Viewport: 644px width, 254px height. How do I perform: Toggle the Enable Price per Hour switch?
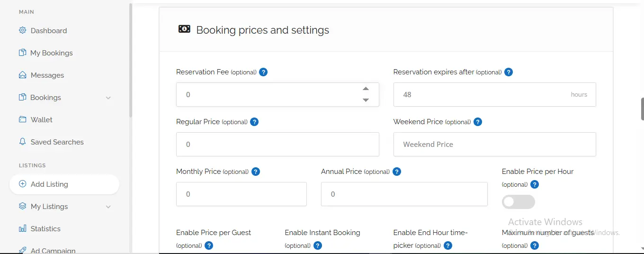coord(518,202)
